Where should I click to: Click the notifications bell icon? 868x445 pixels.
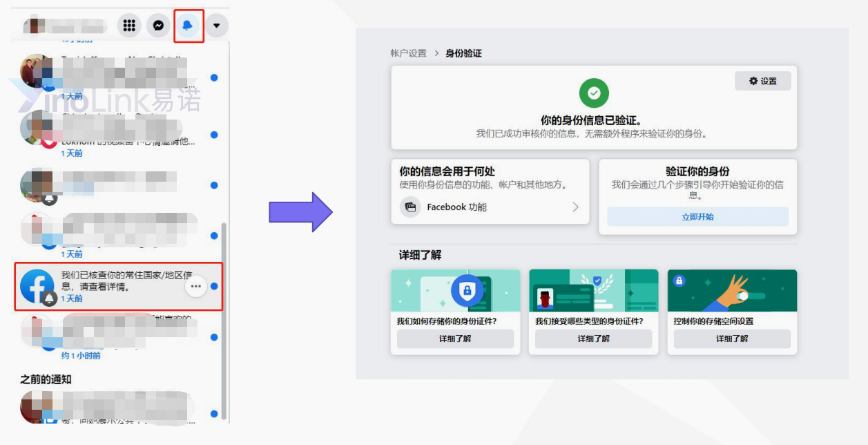188,26
